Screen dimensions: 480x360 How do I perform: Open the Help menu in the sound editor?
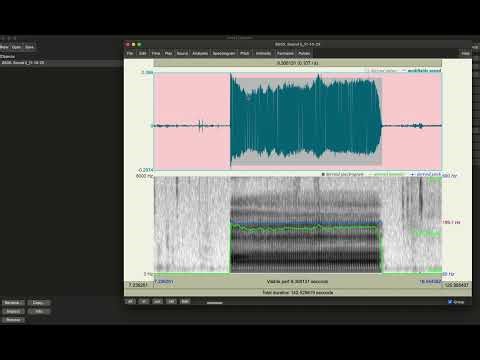[x=465, y=53]
